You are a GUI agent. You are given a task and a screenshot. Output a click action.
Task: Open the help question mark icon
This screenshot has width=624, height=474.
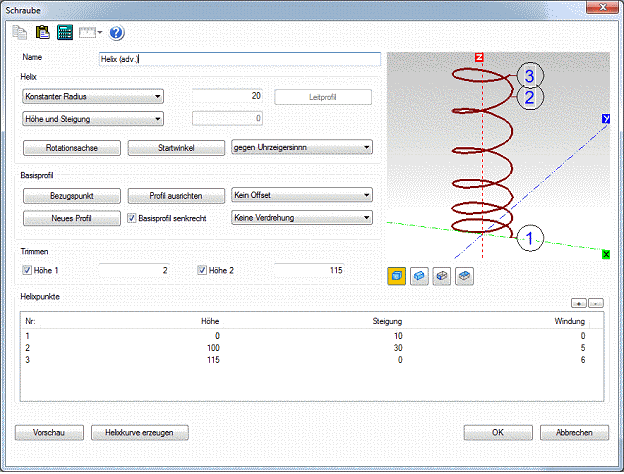[117, 33]
